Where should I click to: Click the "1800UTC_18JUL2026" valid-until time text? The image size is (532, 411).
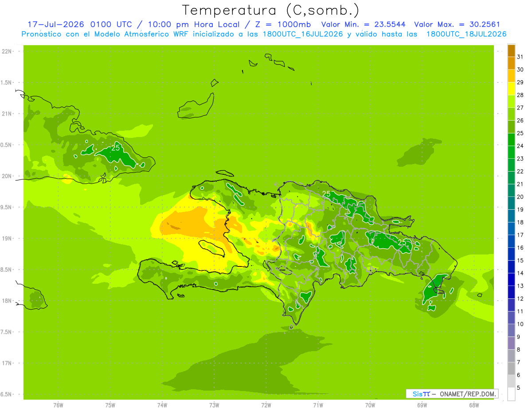[466, 34]
